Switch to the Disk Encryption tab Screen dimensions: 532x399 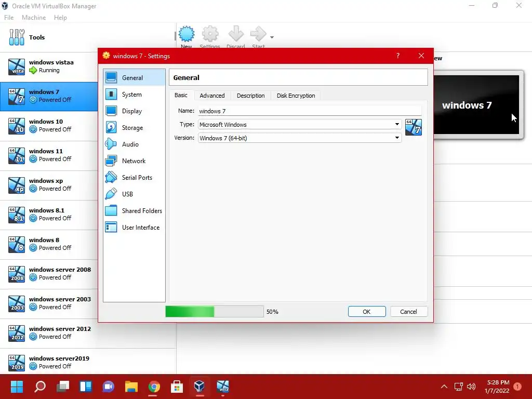pyautogui.click(x=296, y=96)
